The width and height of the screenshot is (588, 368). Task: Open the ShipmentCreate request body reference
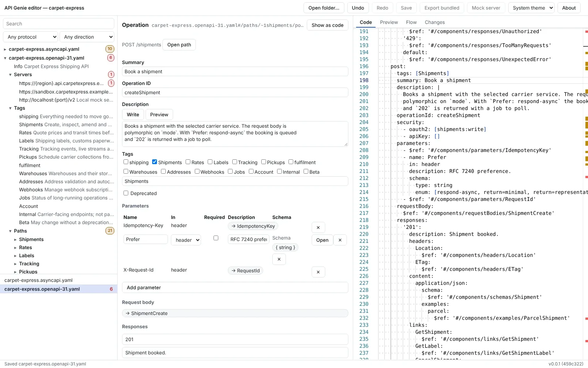(x=235, y=313)
